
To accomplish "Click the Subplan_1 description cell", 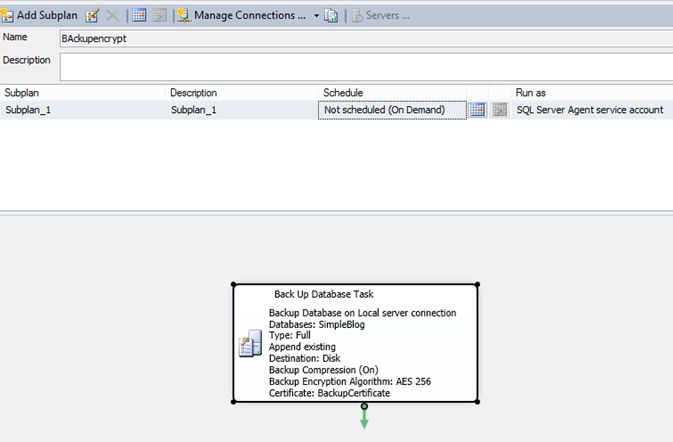I will tap(242, 110).
